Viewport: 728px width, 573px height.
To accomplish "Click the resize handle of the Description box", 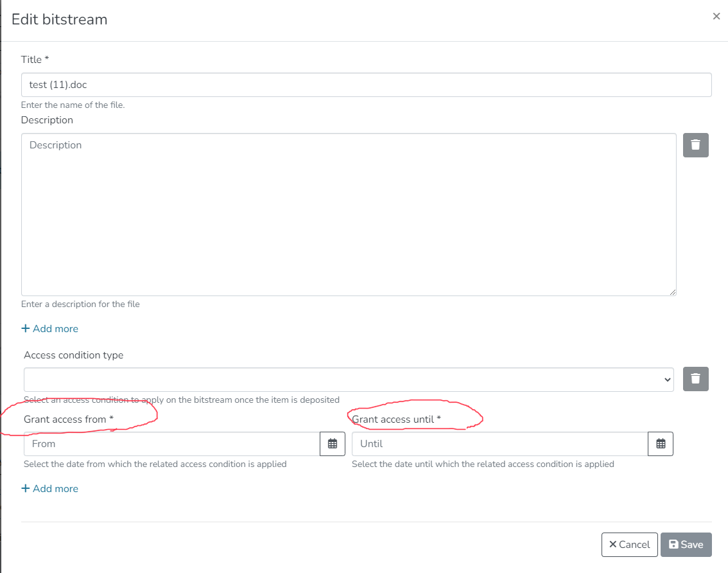I will coord(673,292).
